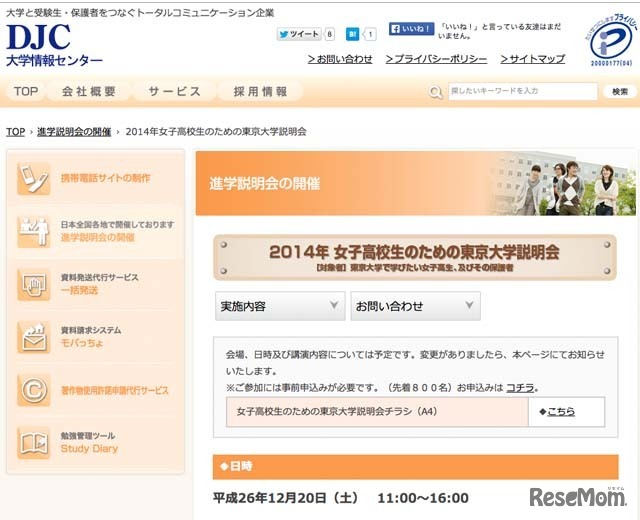
Task: Open the 採用情報 navigation tab
Action: click(x=260, y=91)
